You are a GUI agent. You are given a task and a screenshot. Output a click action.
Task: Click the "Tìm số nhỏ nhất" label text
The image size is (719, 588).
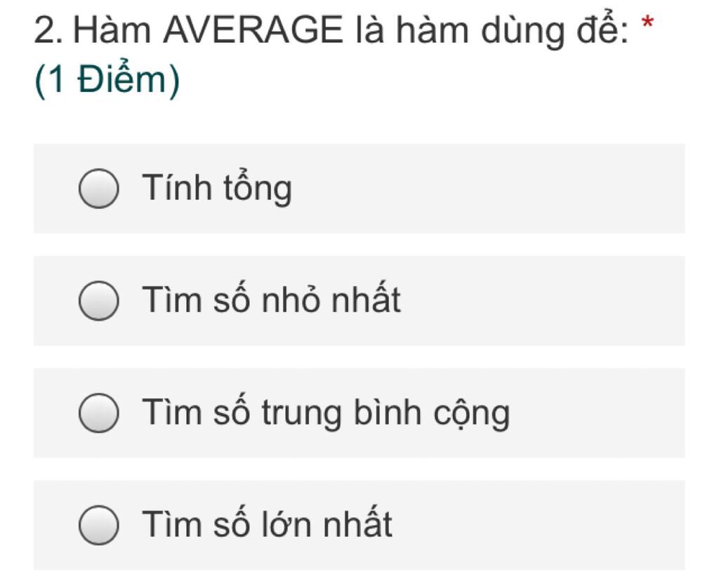point(271,301)
